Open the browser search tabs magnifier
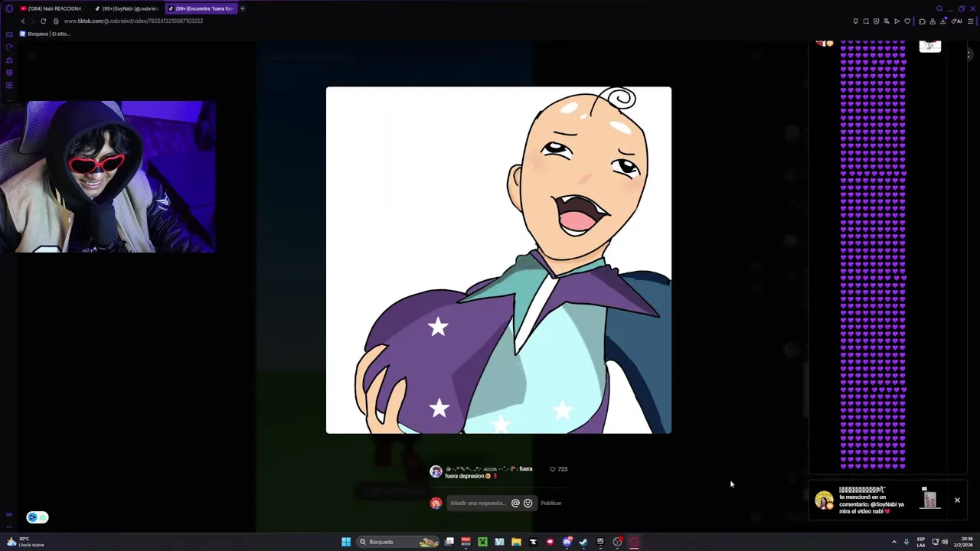This screenshot has width=980, height=551. (939, 8)
